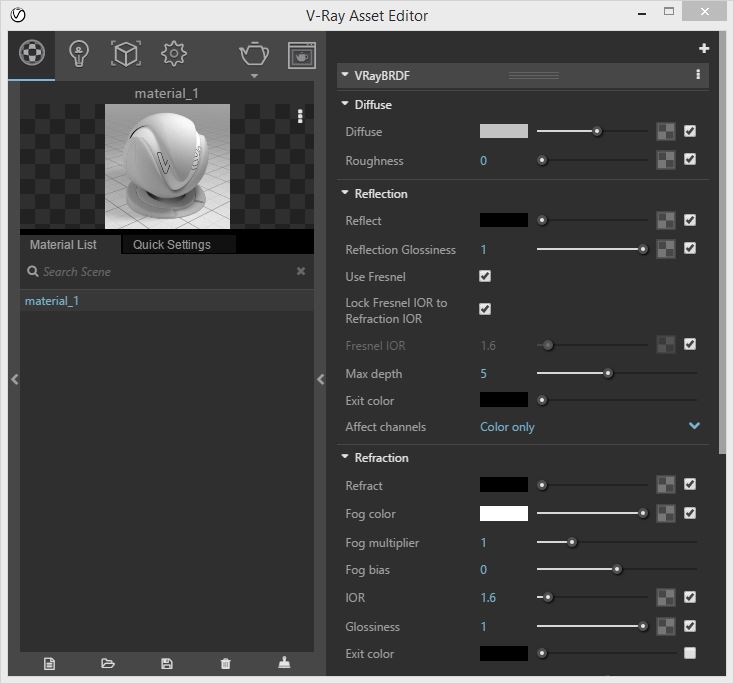This screenshot has width=734, height=684.
Task: Click Fog multiplier slider handle
Action: point(572,542)
